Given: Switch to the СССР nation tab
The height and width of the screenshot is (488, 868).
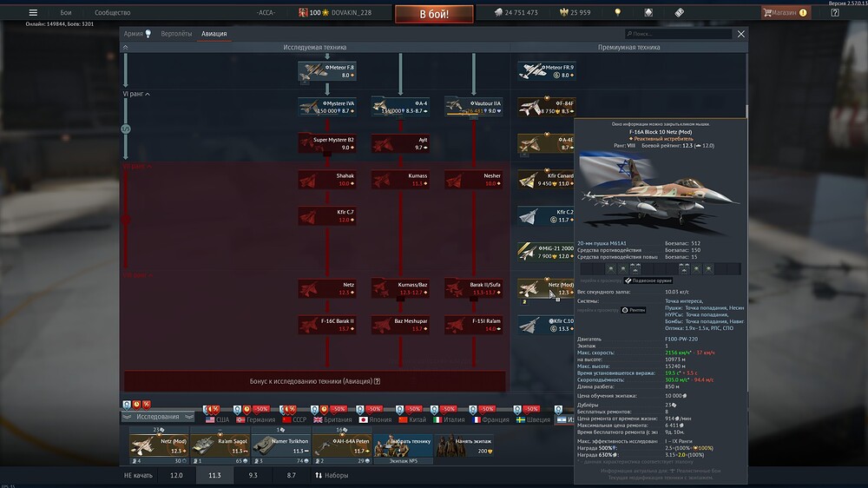Looking at the screenshot, I should pyautogui.click(x=294, y=419).
